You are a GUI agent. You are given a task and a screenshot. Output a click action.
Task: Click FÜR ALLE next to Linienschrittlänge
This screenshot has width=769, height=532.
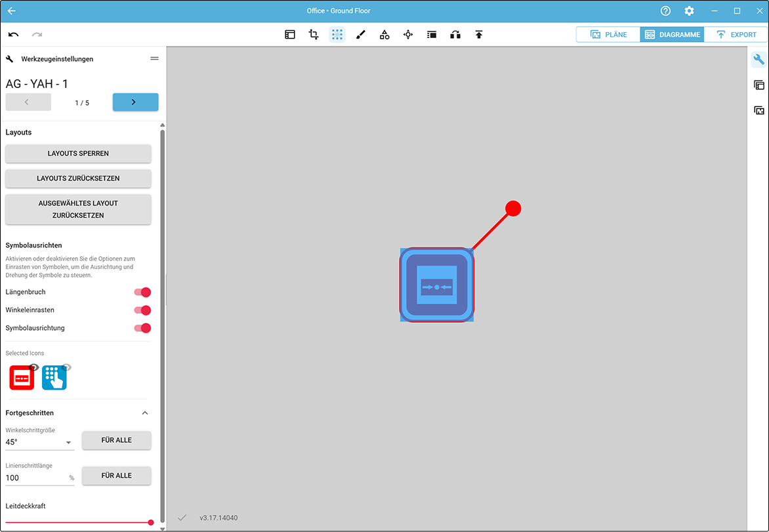tap(116, 476)
